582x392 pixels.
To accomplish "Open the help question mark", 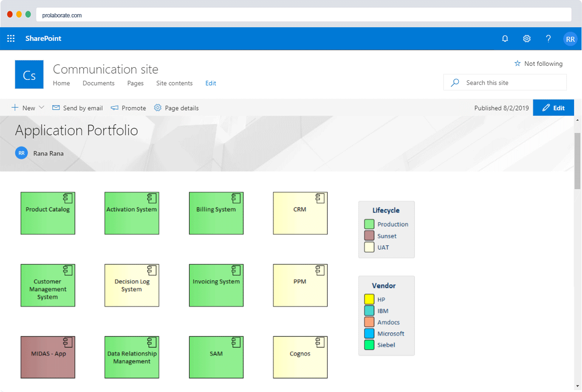I will point(548,39).
